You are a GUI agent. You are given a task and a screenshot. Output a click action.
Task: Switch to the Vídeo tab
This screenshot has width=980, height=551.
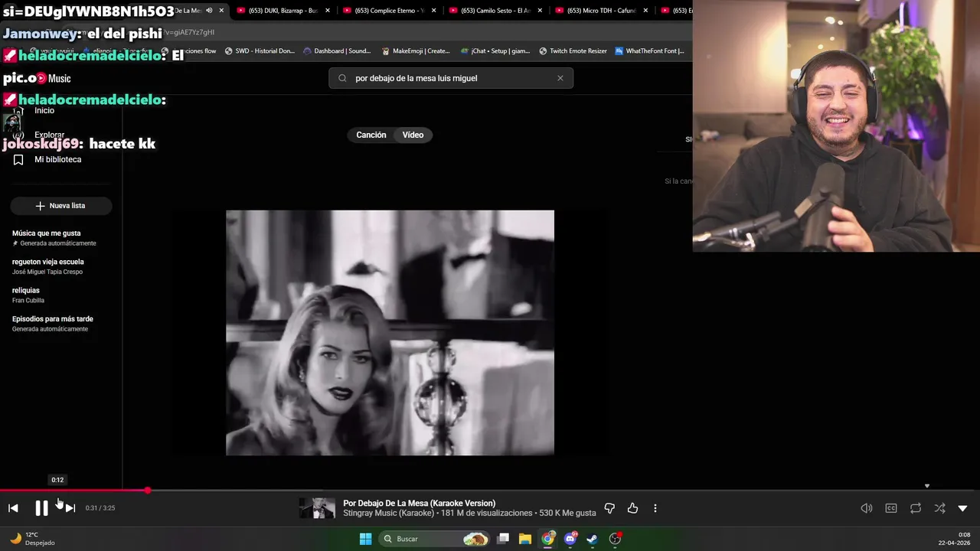point(413,135)
